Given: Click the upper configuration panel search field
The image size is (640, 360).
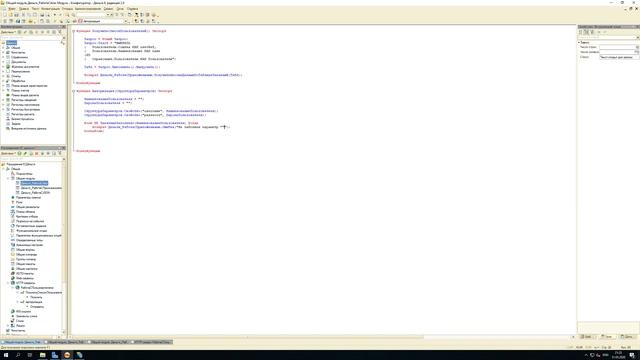Looking at the screenshot, I should 30,38.
